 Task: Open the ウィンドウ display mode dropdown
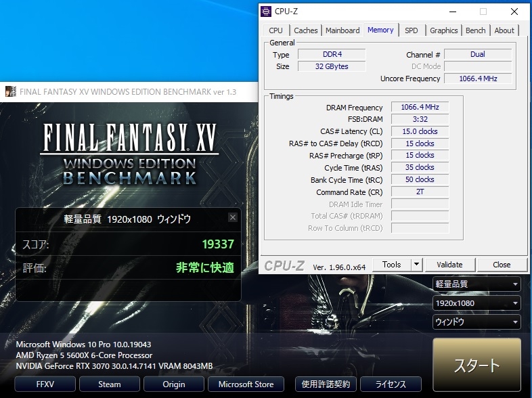click(476, 322)
